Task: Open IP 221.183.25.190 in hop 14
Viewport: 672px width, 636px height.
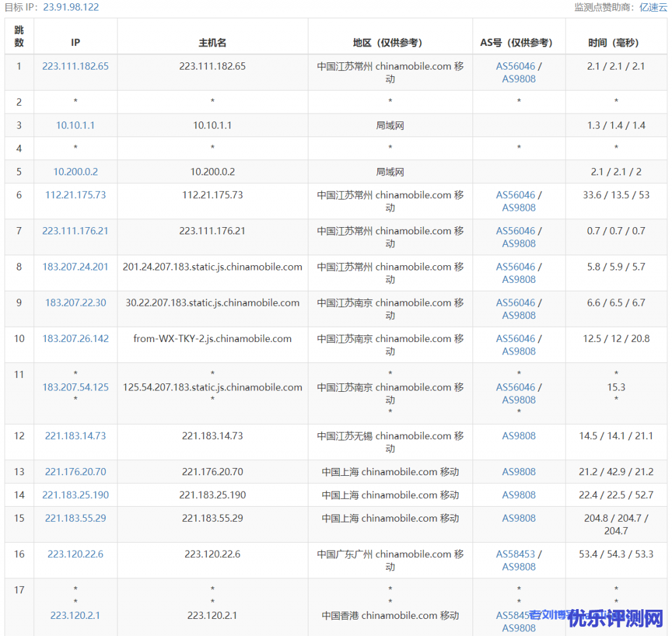Action: (75, 495)
